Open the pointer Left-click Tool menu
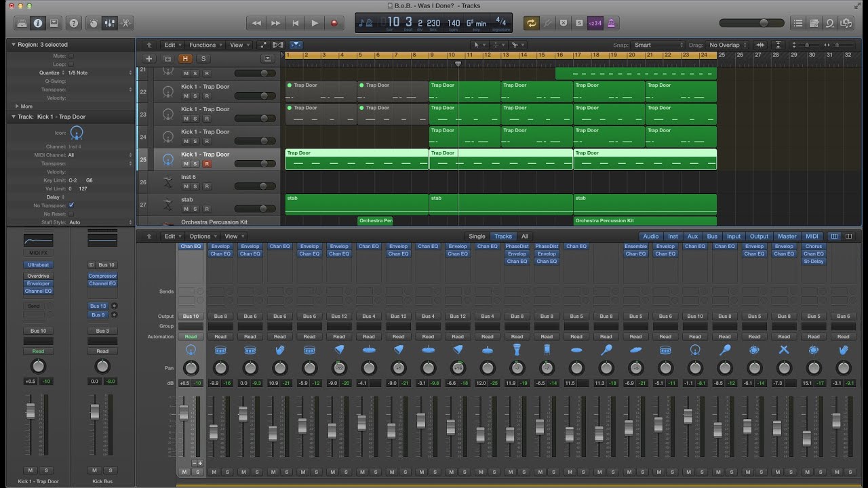Image resolution: width=868 pixels, height=488 pixels. click(x=479, y=45)
